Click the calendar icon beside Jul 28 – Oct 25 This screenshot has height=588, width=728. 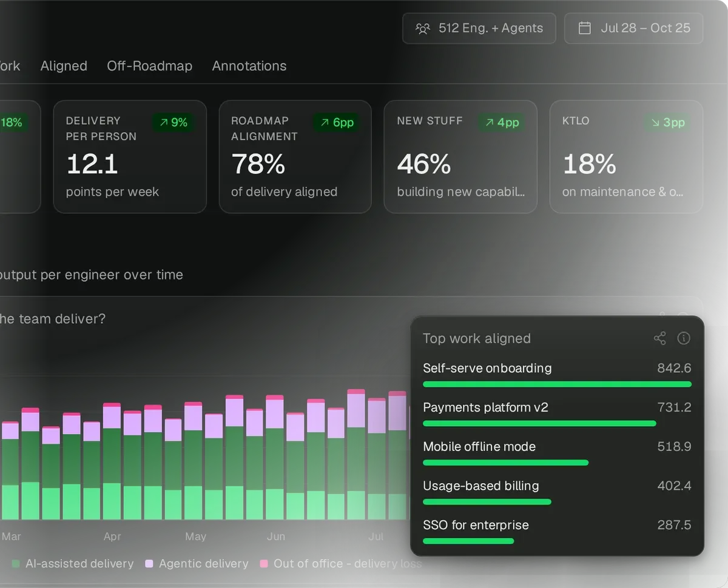(x=584, y=28)
